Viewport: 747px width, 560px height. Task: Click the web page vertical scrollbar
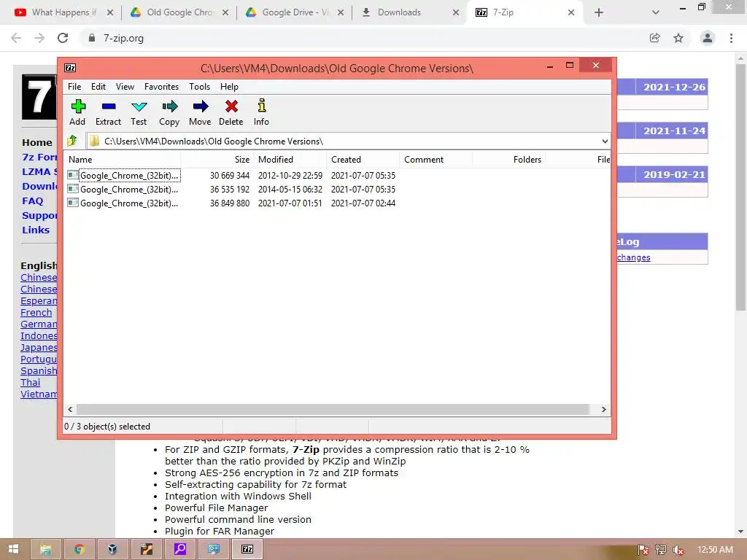point(740,187)
